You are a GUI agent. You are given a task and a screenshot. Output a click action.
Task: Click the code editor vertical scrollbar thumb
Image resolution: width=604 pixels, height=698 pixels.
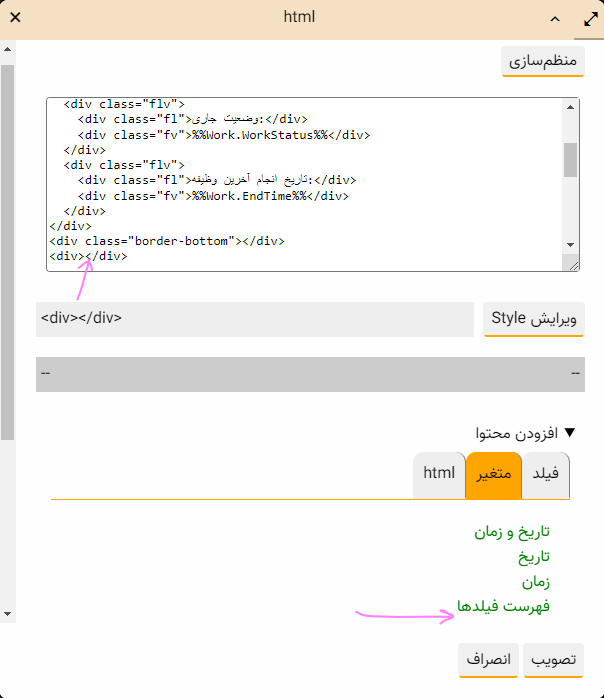click(x=571, y=160)
